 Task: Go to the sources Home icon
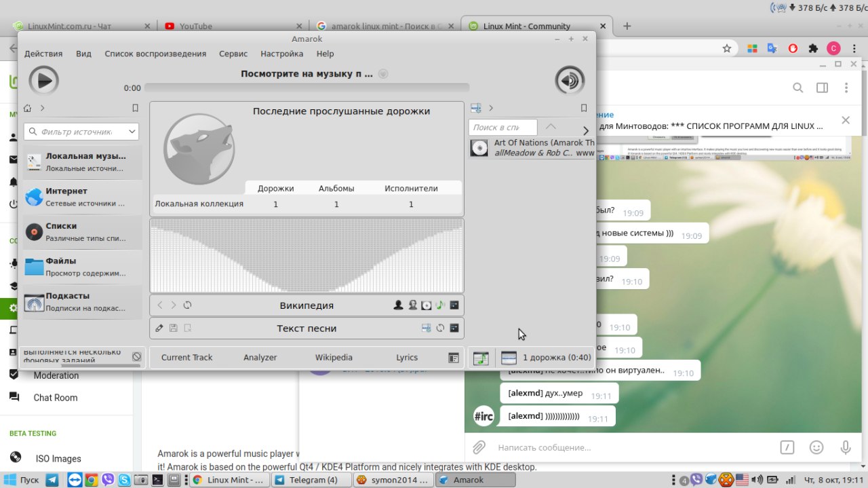[x=28, y=108]
